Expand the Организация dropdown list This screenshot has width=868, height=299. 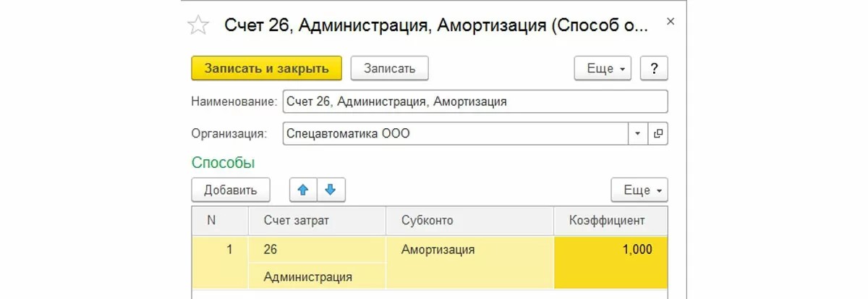click(x=638, y=134)
